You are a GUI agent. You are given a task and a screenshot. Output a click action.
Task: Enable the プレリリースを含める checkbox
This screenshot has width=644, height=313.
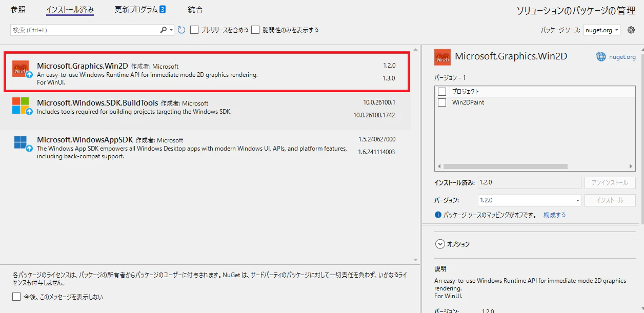pos(194,30)
